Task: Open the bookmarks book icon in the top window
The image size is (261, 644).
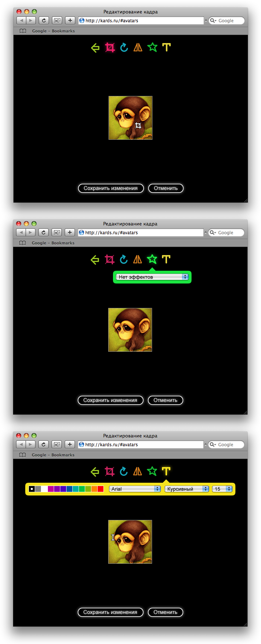Action: click(x=23, y=31)
